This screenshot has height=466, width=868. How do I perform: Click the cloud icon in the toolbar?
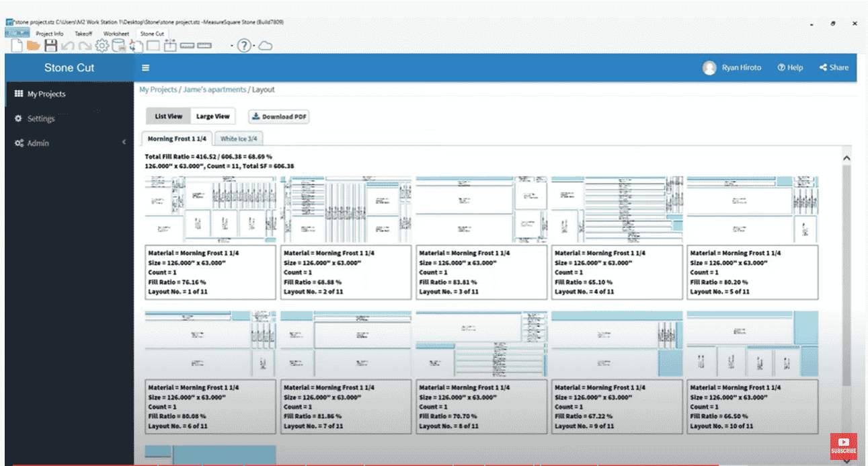pyautogui.click(x=265, y=46)
